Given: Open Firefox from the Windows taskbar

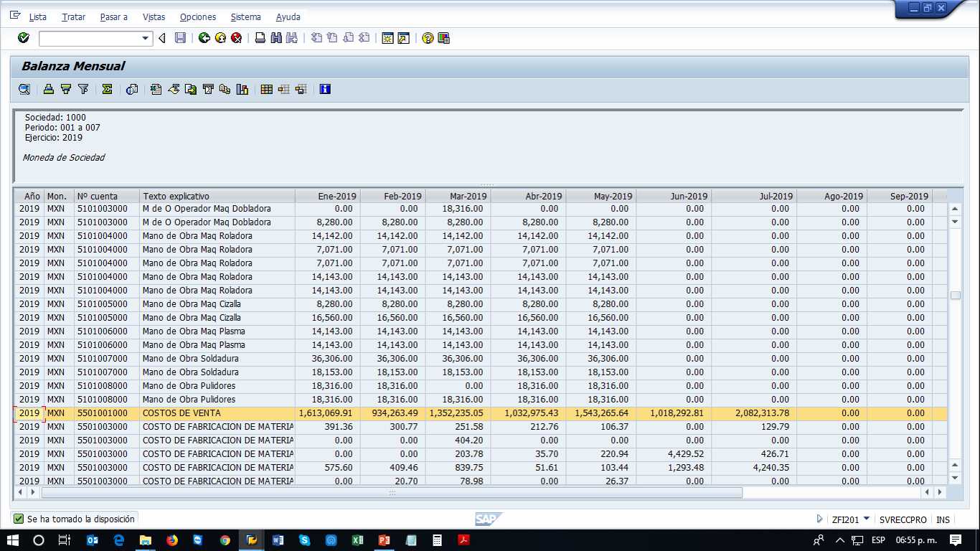Looking at the screenshot, I should [x=171, y=540].
